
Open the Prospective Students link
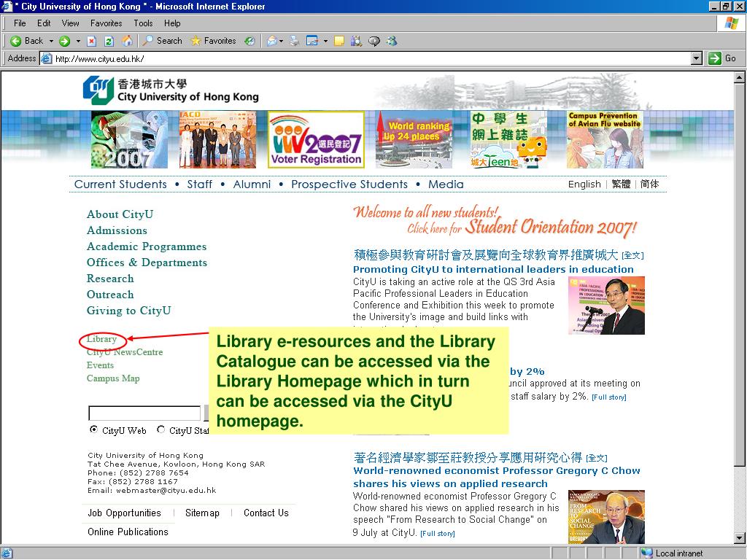pos(349,184)
